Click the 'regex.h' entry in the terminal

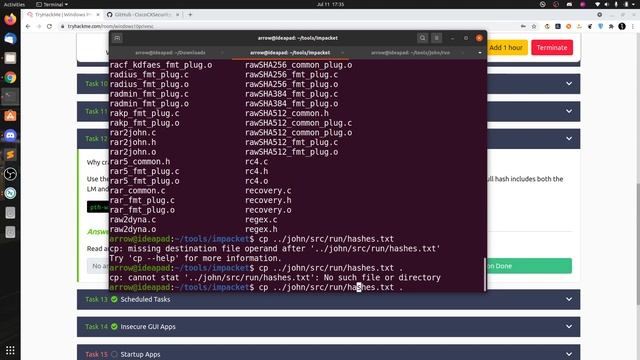point(261,229)
